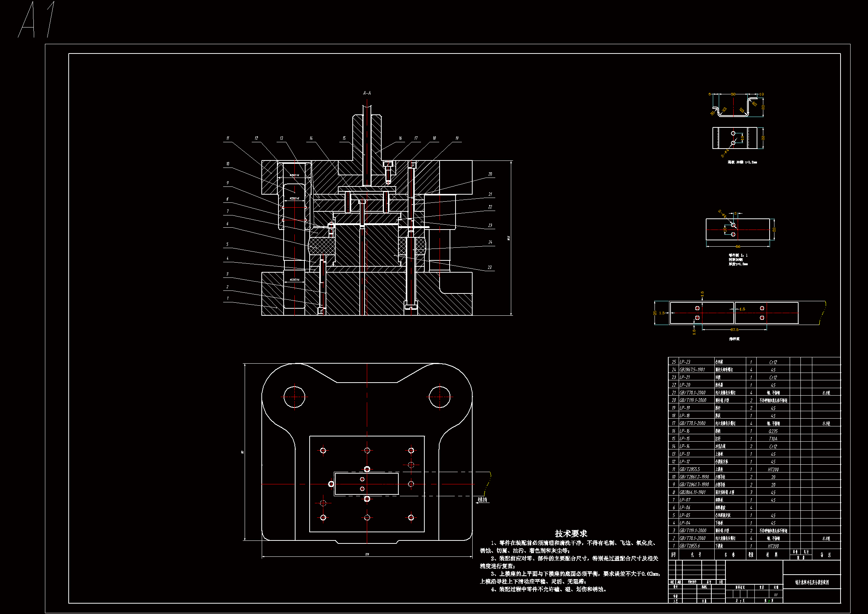The width and height of the screenshot is (868, 614).
Task: Click upper-right guide pillar hole in plan view
Action: [x=440, y=397]
